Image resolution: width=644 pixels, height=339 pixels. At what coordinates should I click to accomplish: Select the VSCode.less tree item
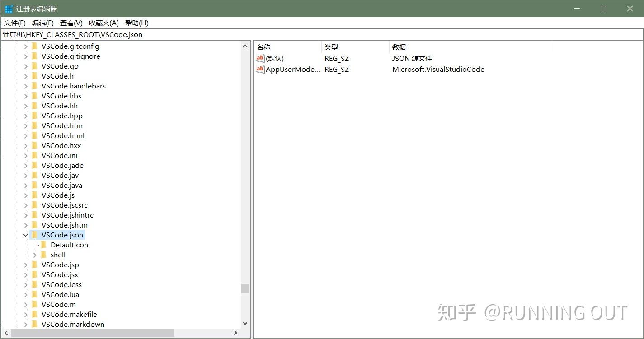tap(61, 284)
